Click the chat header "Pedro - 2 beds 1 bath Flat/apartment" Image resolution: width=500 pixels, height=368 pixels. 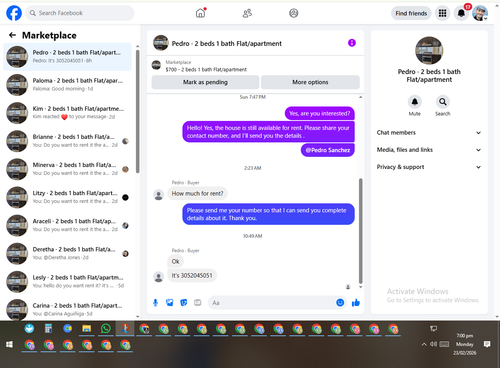click(226, 43)
